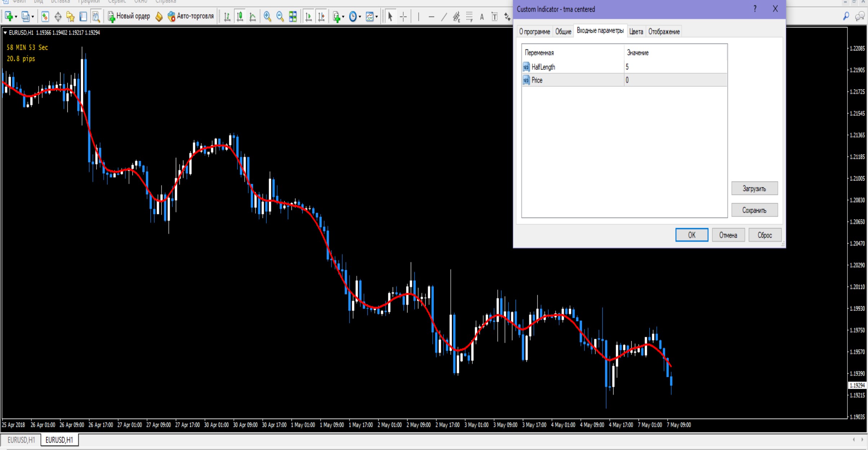The image size is (868, 450).
Task: Edit the HalfLength value 5
Action: click(x=675, y=67)
